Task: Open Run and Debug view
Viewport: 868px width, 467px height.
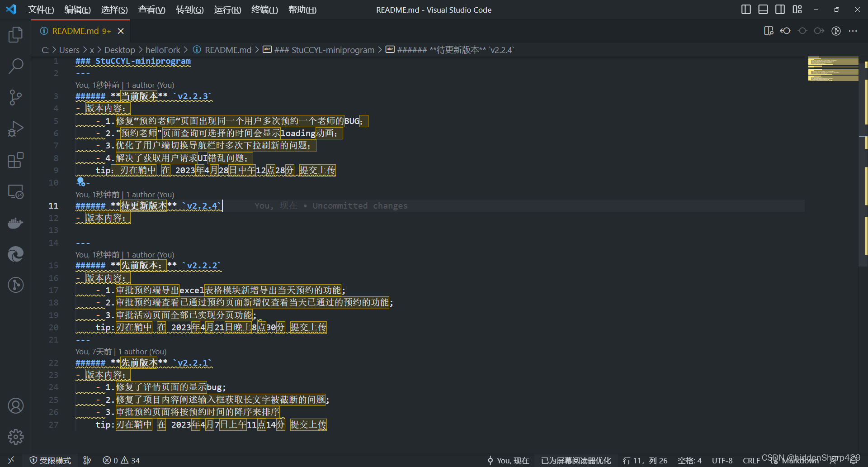Action: tap(15, 129)
